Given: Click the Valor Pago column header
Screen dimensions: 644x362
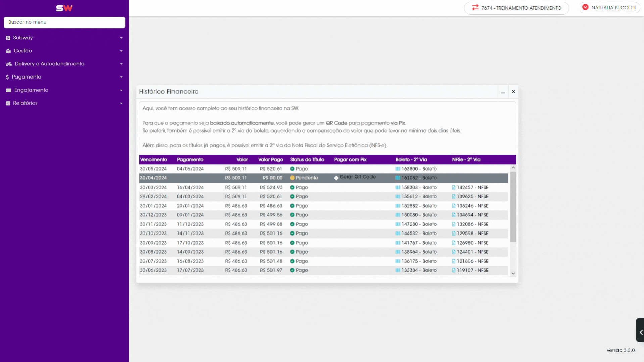Looking at the screenshot, I should (270, 160).
